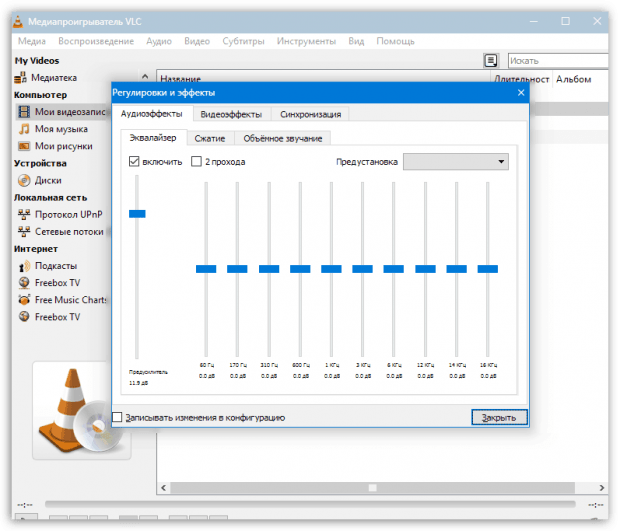Switch to Видеоэффекты tab

[x=231, y=114]
